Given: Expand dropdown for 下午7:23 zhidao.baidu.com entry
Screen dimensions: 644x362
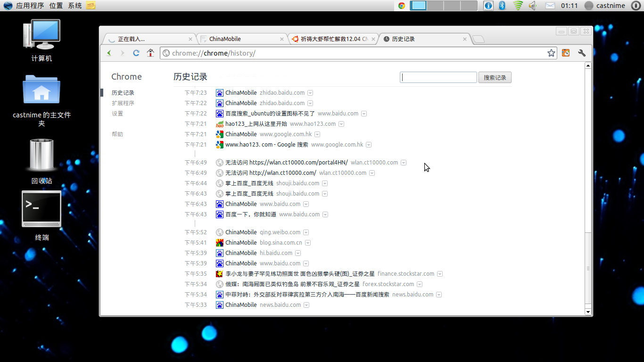Looking at the screenshot, I should click(310, 93).
